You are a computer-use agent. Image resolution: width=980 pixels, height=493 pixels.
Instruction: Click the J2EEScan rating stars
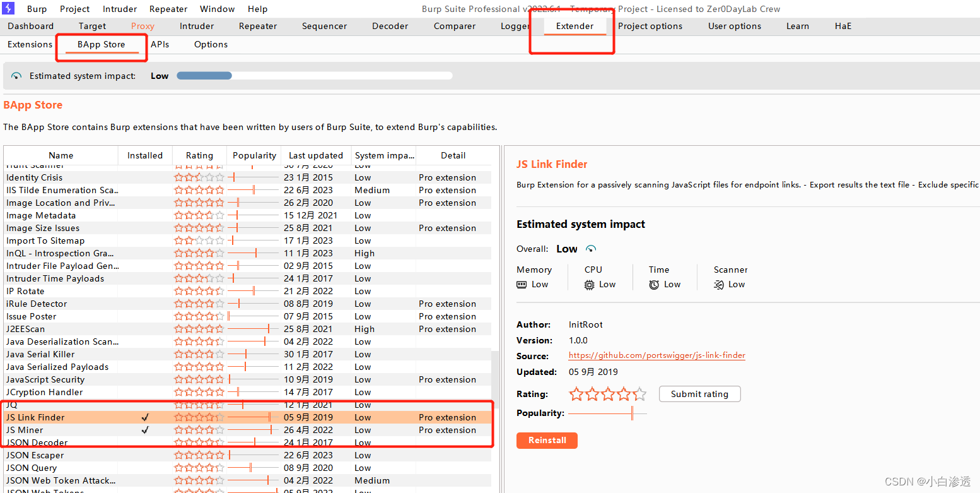[x=199, y=329]
